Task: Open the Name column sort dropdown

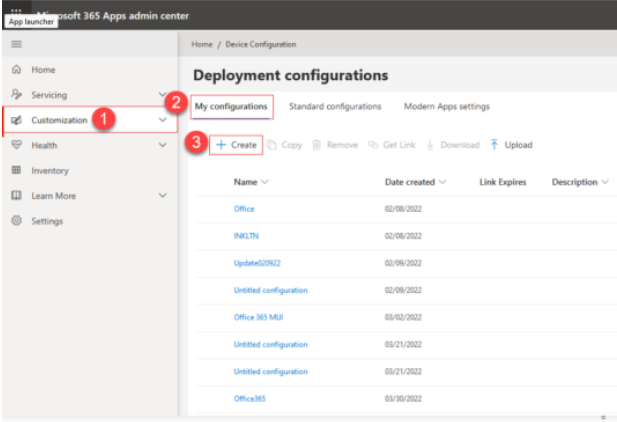Action: pos(265,182)
